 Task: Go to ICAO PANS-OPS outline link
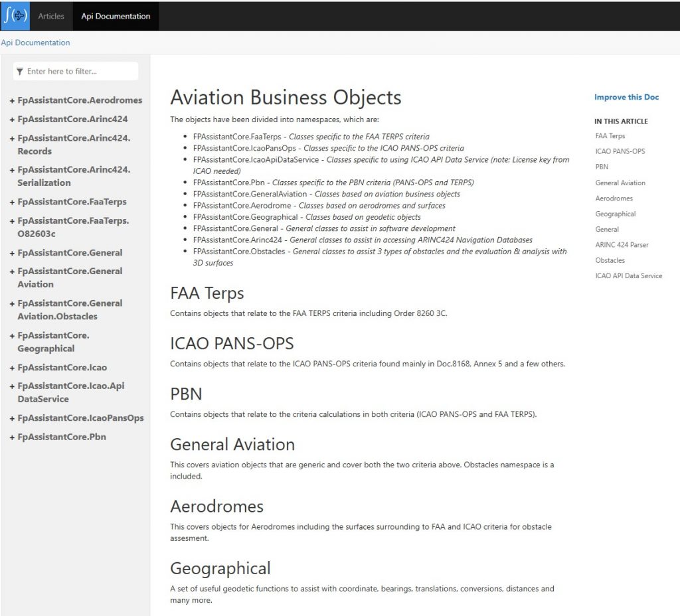pos(620,151)
